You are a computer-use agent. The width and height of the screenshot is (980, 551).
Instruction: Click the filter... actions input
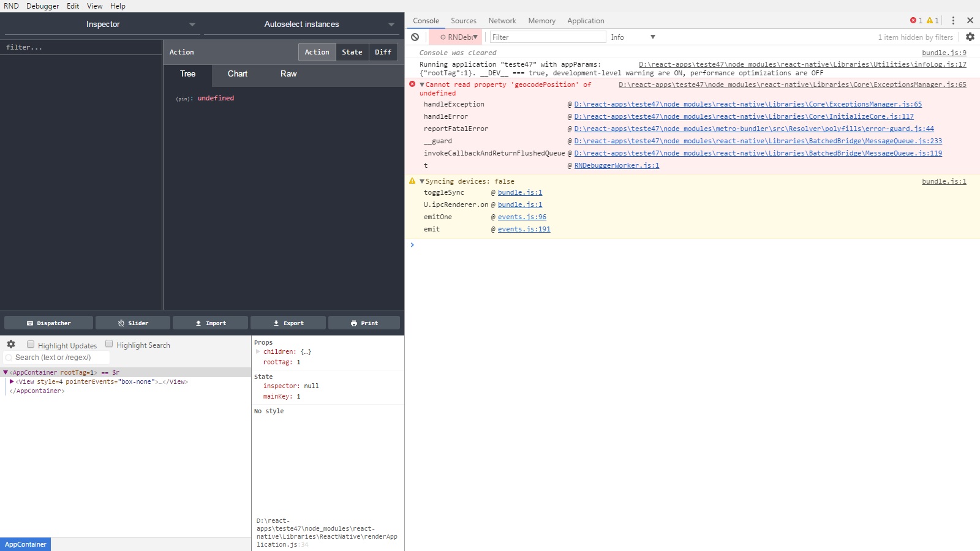[81, 47]
